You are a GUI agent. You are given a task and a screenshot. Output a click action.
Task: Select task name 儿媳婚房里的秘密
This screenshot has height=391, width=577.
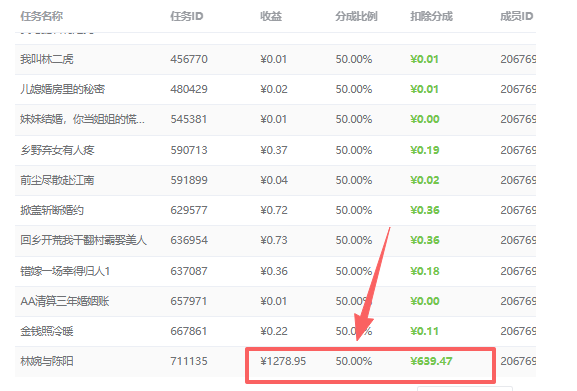click(x=63, y=89)
